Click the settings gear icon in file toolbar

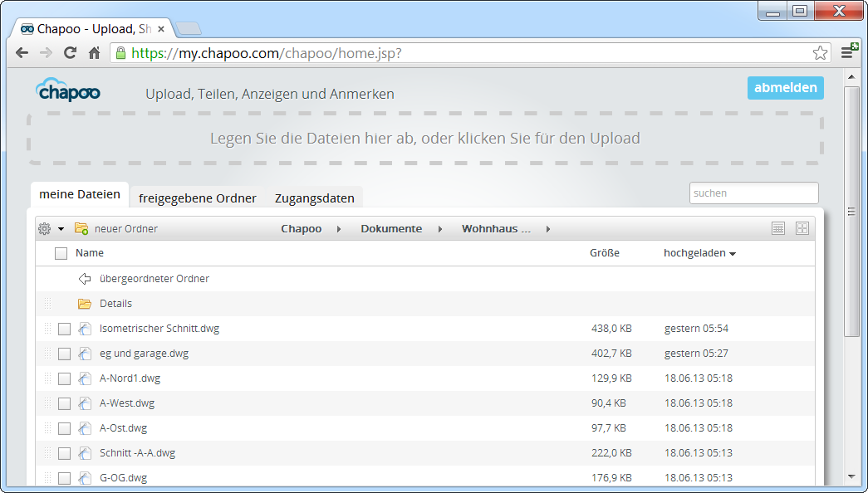[x=45, y=229]
